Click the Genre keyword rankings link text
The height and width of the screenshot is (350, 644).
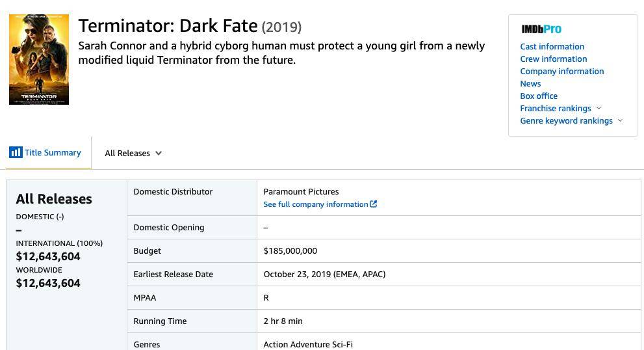click(x=566, y=120)
